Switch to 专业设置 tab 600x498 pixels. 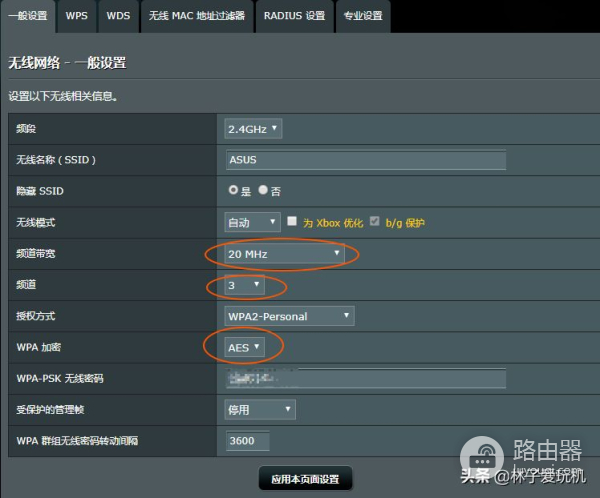[x=363, y=16]
